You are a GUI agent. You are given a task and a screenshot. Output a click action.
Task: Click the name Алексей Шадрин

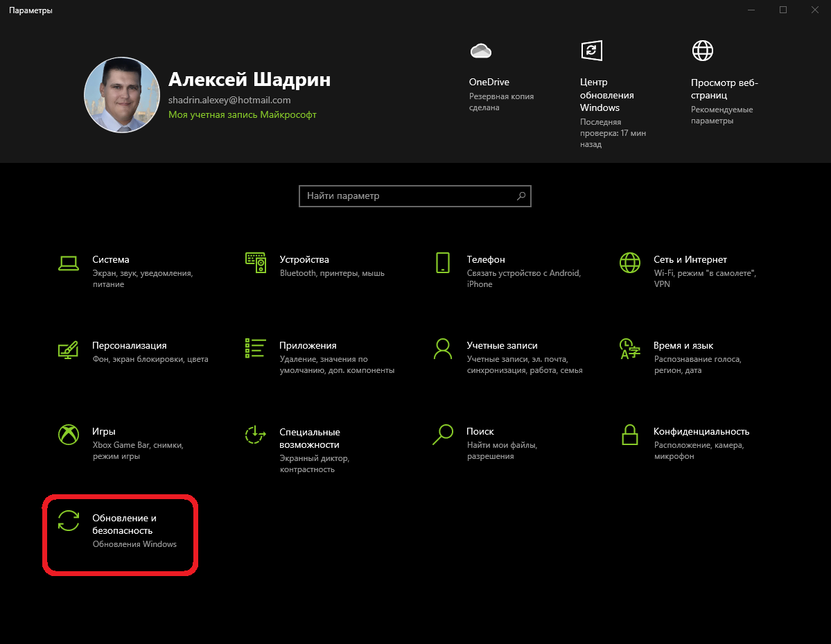pos(250,80)
